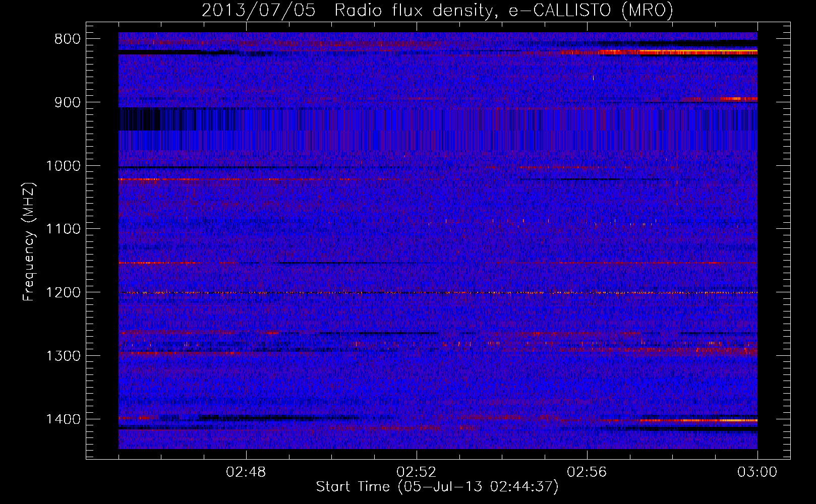Click the 'Frequency (MHZ)' axis title
The height and width of the screenshot is (504, 816).
[x=29, y=241]
